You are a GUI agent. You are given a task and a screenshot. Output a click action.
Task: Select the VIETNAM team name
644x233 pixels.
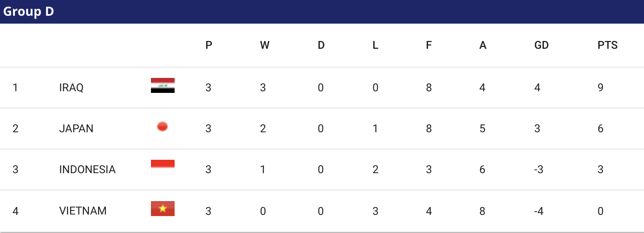point(83,211)
